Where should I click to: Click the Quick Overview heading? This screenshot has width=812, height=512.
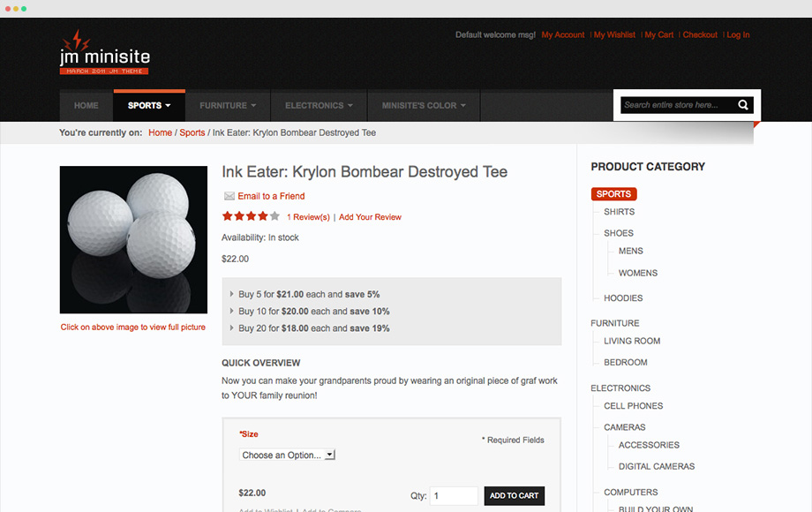click(261, 363)
